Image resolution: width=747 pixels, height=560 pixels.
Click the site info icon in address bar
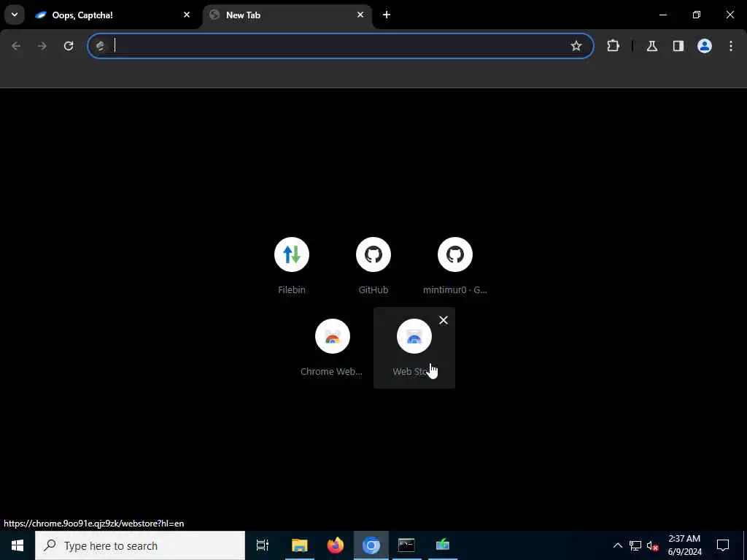pos(100,46)
